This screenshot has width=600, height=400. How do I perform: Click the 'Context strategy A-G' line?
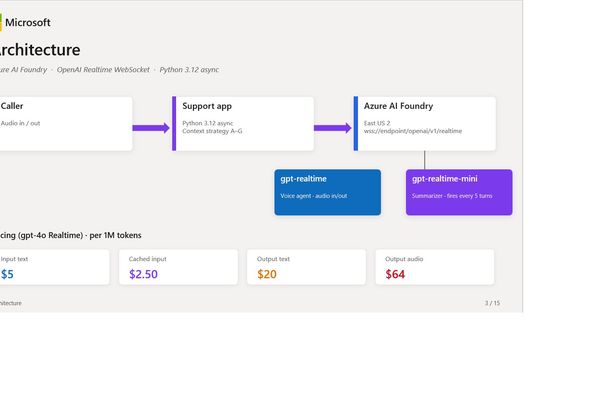pyautogui.click(x=212, y=131)
